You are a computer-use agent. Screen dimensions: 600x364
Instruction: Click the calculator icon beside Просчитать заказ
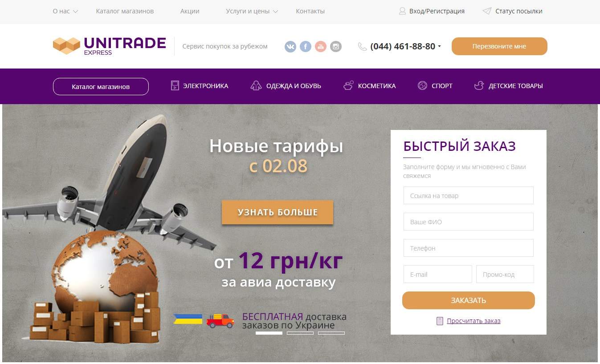440,321
